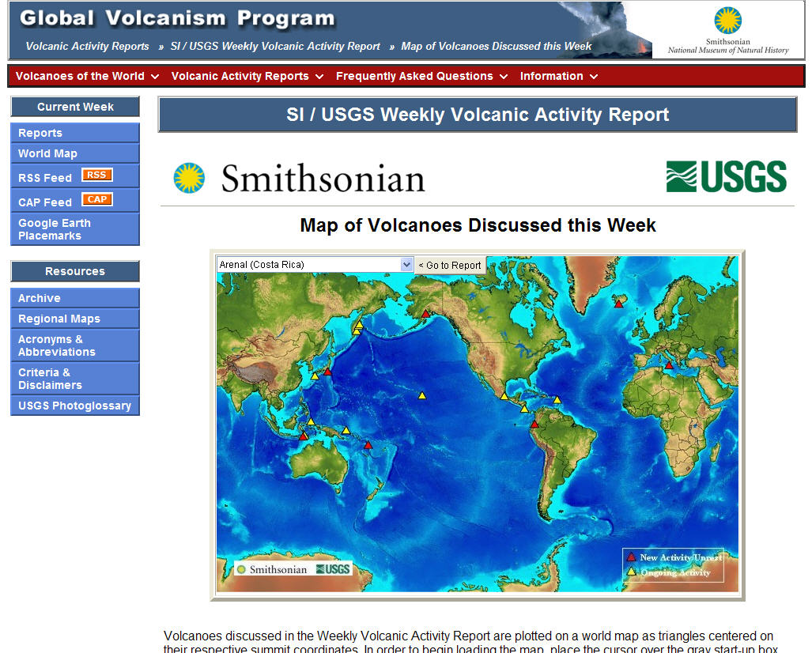Click the Smithsonian USGS badge on the map
The image size is (812, 653).
(x=293, y=569)
